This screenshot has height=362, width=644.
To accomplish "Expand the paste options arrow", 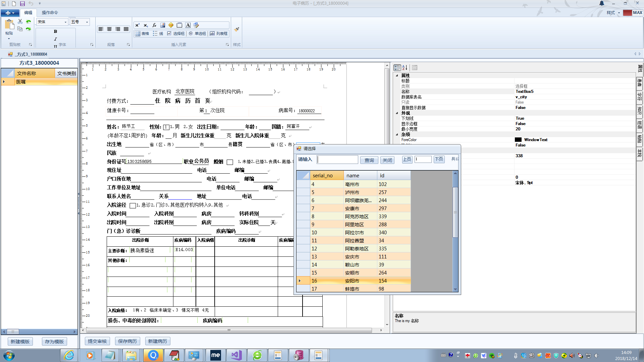I will [x=9, y=39].
